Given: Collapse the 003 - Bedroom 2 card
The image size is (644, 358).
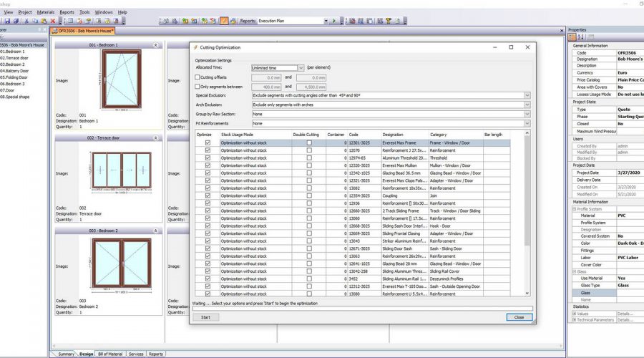Looking at the screenshot, I should (x=156, y=231).
